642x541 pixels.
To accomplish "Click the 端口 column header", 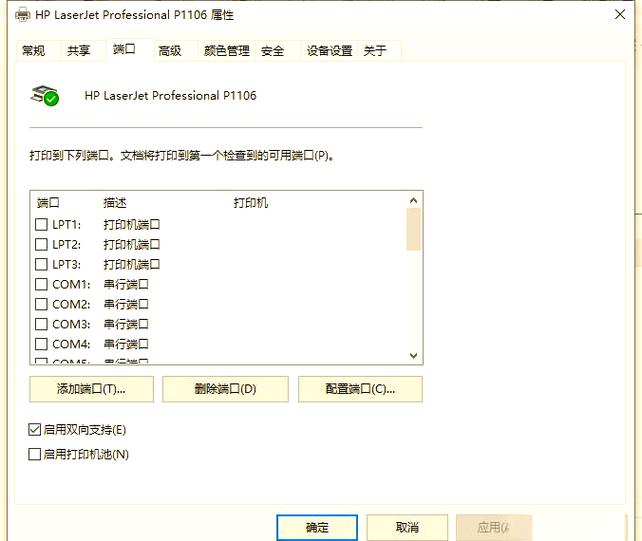I will (48, 203).
